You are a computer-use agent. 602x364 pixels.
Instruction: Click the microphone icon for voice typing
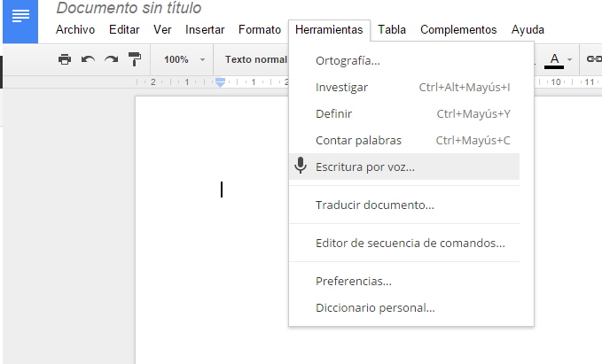(301, 166)
